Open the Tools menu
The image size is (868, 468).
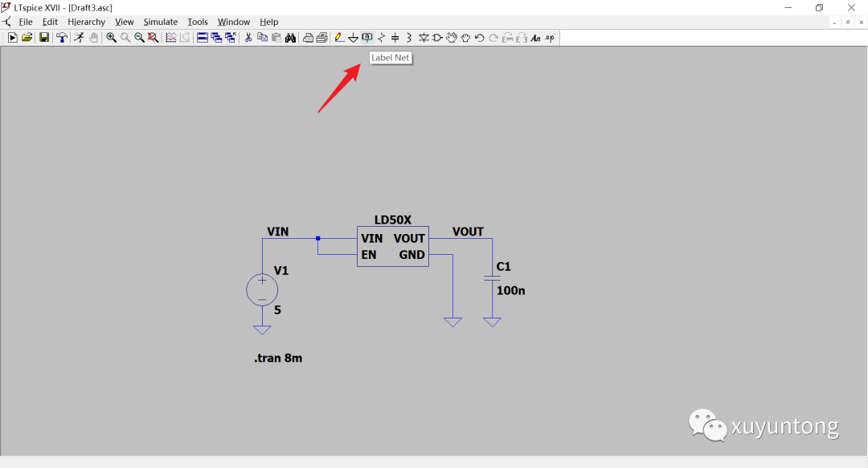197,22
